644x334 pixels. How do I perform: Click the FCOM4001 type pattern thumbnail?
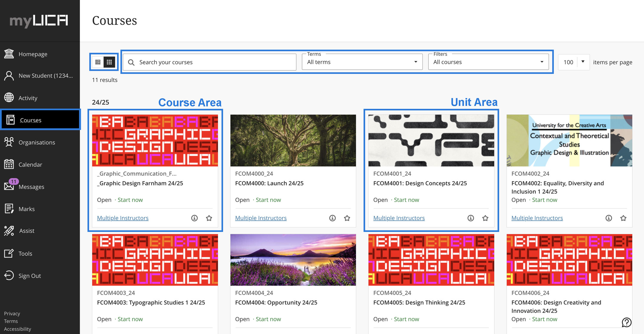click(x=431, y=140)
